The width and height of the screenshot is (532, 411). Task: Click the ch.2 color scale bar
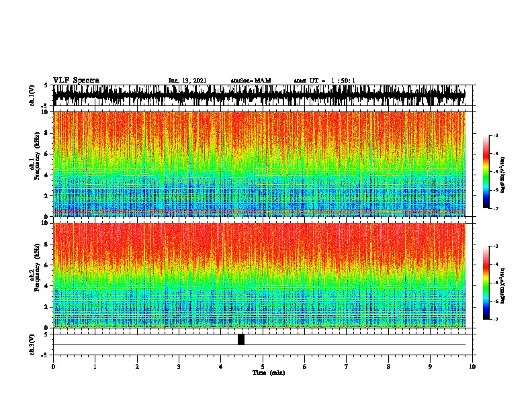point(486,283)
